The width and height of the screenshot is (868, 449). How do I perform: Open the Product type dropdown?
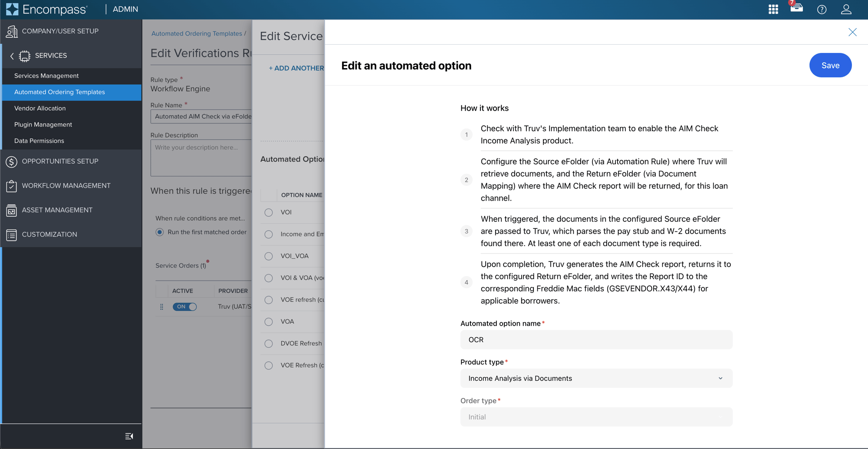pyautogui.click(x=596, y=378)
